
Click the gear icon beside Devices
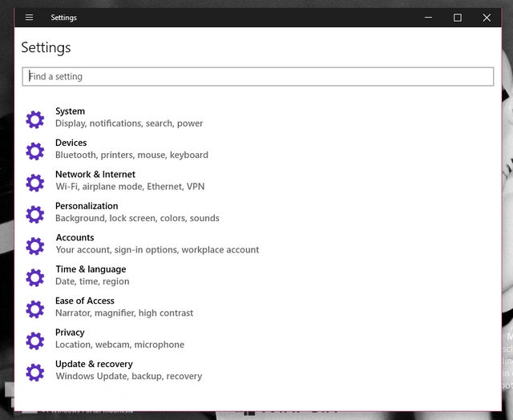(x=35, y=151)
